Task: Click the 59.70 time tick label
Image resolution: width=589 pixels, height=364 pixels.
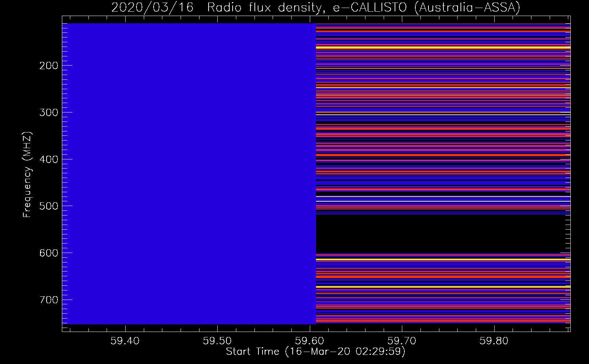Action: point(402,341)
